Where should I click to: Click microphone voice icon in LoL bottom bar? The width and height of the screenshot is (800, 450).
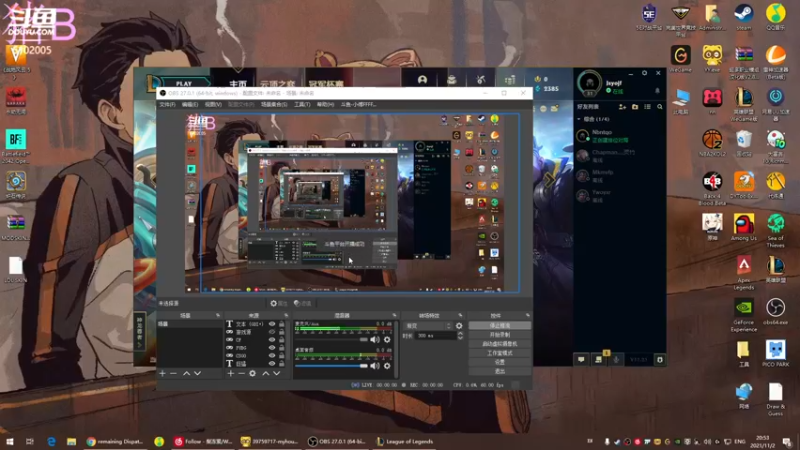click(x=616, y=360)
